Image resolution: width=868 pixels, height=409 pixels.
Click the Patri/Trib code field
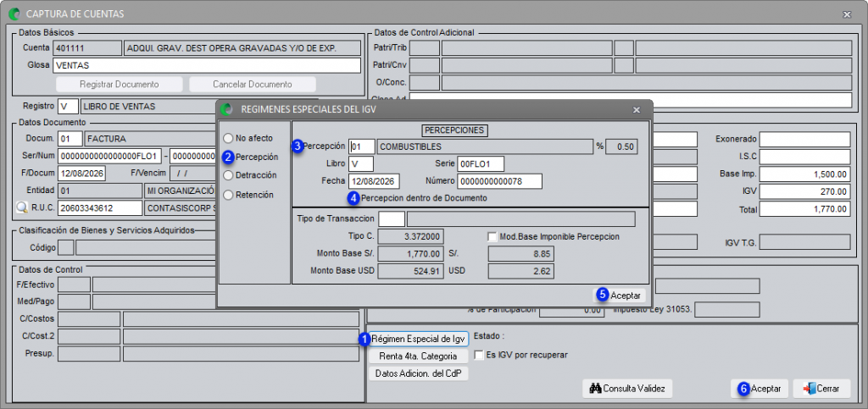pyautogui.click(x=424, y=48)
